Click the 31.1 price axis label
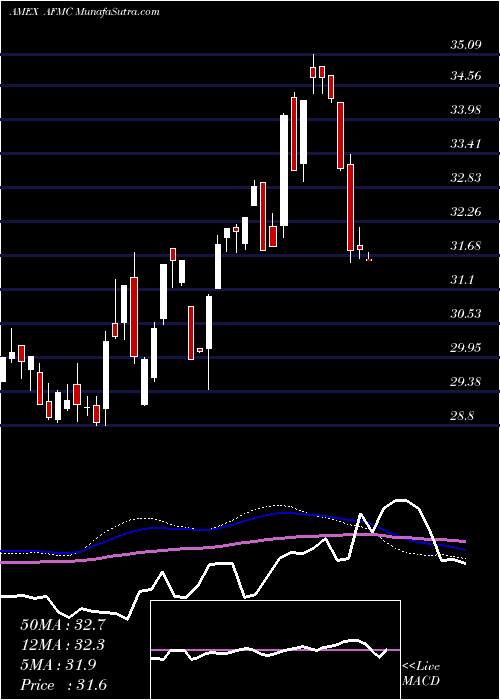Viewport: 500px width, 700px height. point(461,279)
